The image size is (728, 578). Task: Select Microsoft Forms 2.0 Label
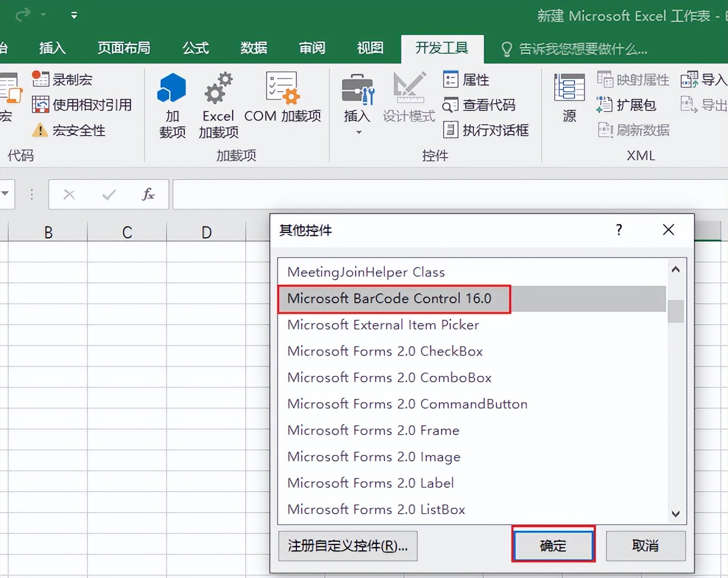[472, 483]
